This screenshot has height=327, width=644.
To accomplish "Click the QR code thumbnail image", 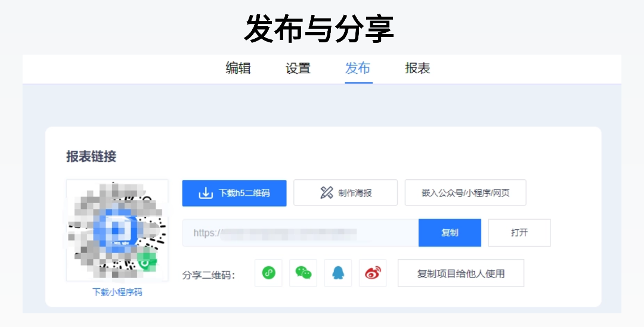I will [x=117, y=230].
